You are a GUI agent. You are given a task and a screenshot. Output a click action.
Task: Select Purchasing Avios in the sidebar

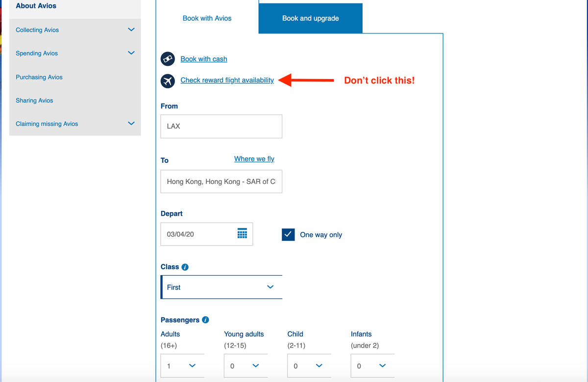(x=39, y=77)
